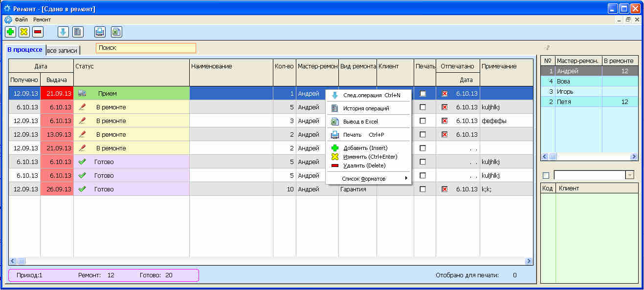Tick the print checkbox in the first Прием row
Image resolution: width=644 pixels, height=290 pixels.
click(x=423, y=93)
